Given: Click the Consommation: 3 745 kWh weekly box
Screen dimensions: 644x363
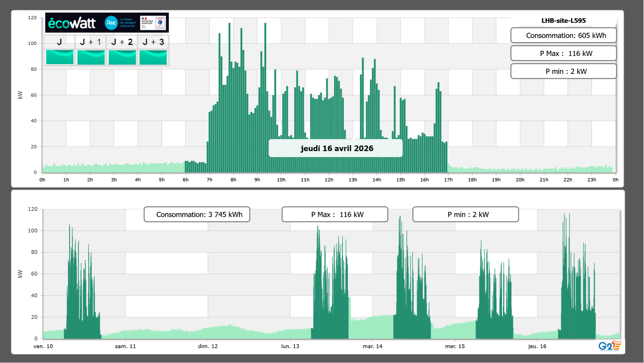Looking at the screenshot, I should click(x=197, y=214).
